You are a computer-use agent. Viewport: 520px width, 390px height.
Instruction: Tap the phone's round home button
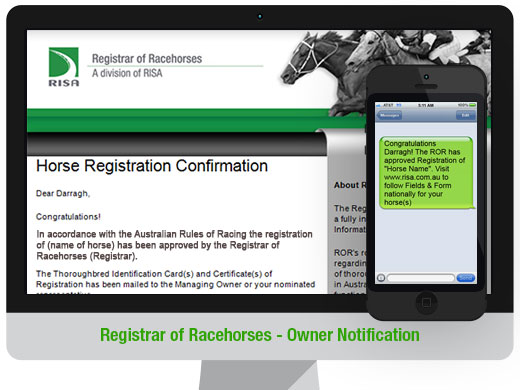click(x=426, y=303)
